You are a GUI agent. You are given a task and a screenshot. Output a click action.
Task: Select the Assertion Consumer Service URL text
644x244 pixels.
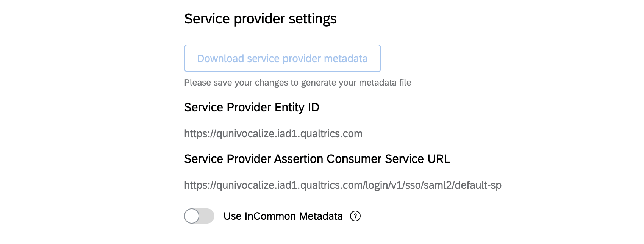pyautogui.click(x=343, y=185)
